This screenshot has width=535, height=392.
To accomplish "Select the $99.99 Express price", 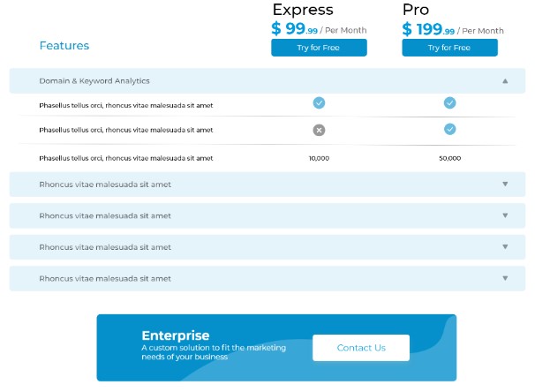I will click(x=295, y=28).
